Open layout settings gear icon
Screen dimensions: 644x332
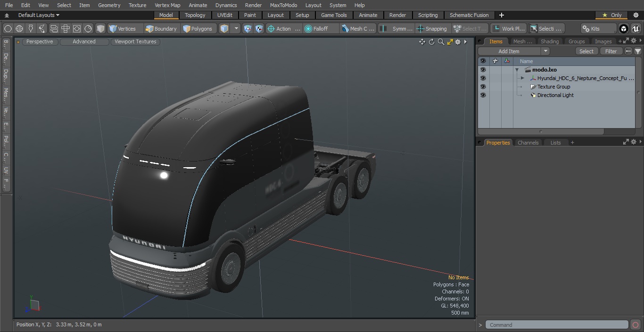pos(636,15)
